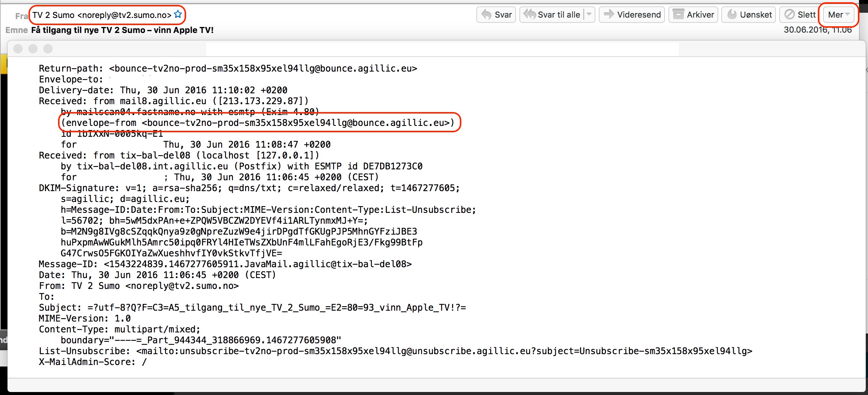The height and width of the screenshot is (395, 868).
Task: Click the Received from tix-bal-del08 line
Action: pyautogui.click(x=179, y=156)
